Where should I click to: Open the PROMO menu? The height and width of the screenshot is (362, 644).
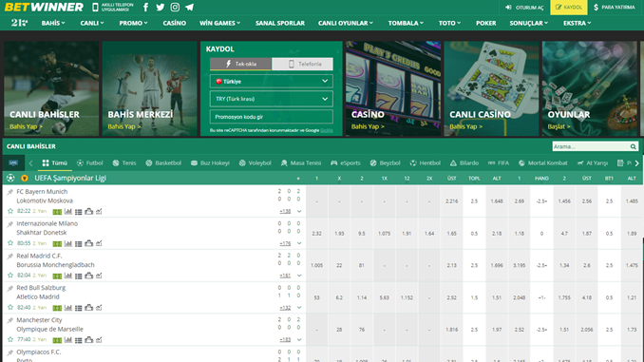click(x=133, y=23)
